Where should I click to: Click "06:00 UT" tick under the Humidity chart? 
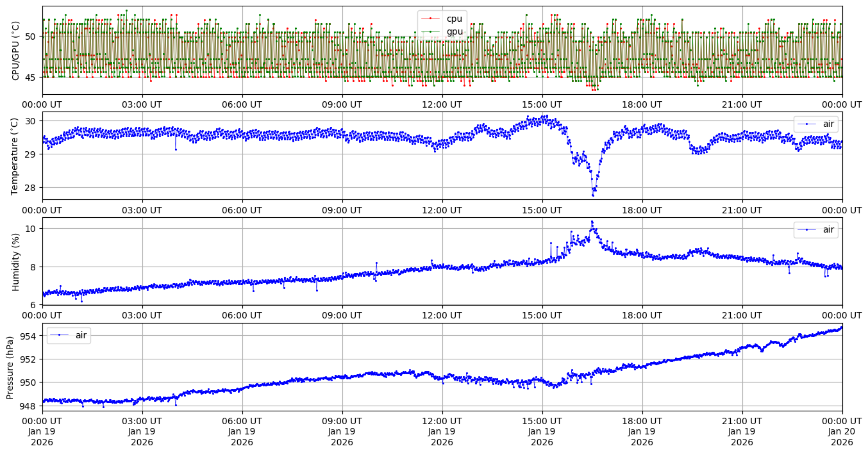[x=242, y=315]
